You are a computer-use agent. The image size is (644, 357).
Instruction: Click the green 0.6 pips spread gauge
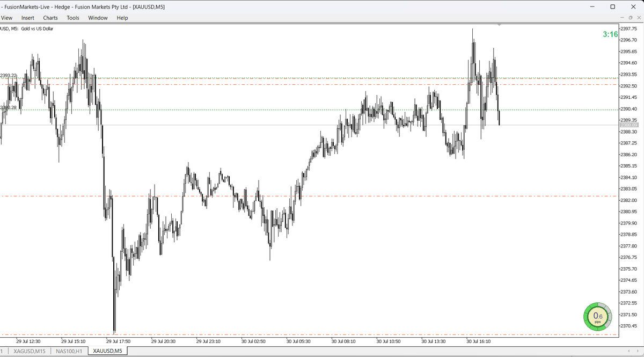coord(597,317)
